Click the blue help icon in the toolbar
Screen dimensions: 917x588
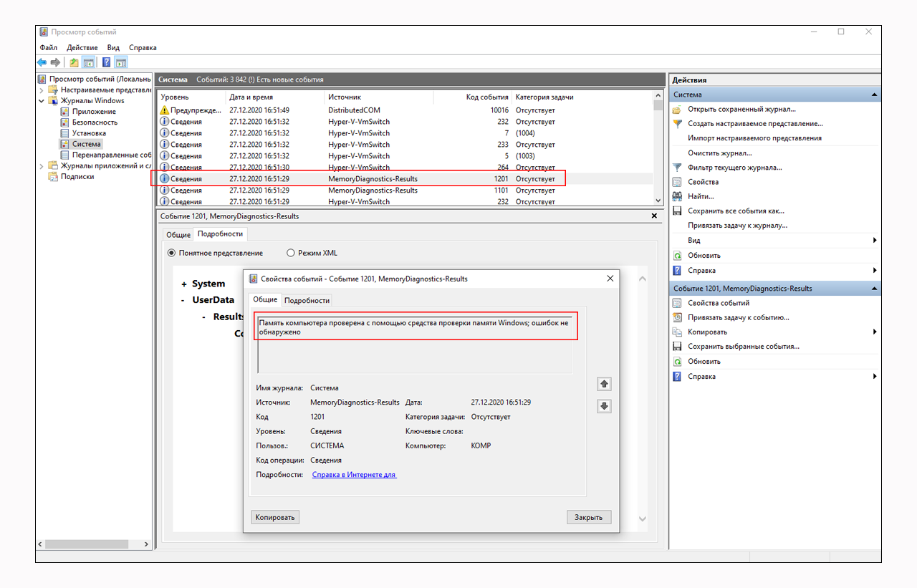point(106,62)
